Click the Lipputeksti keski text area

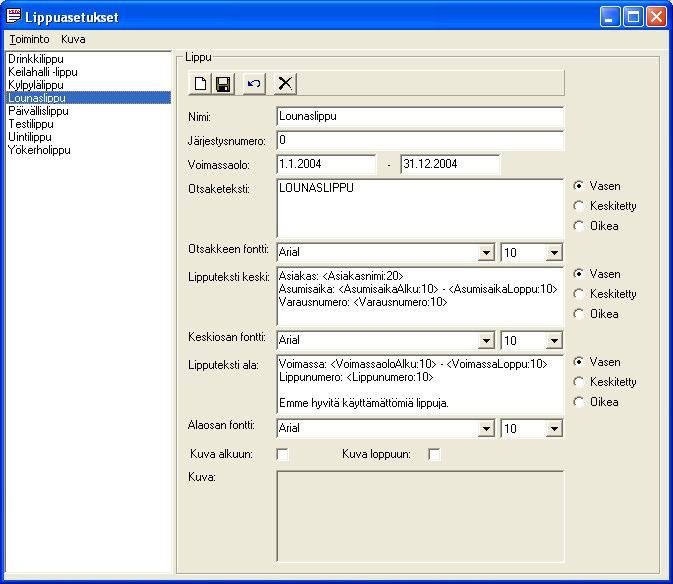pyautogui.click(x=420, y=297)
